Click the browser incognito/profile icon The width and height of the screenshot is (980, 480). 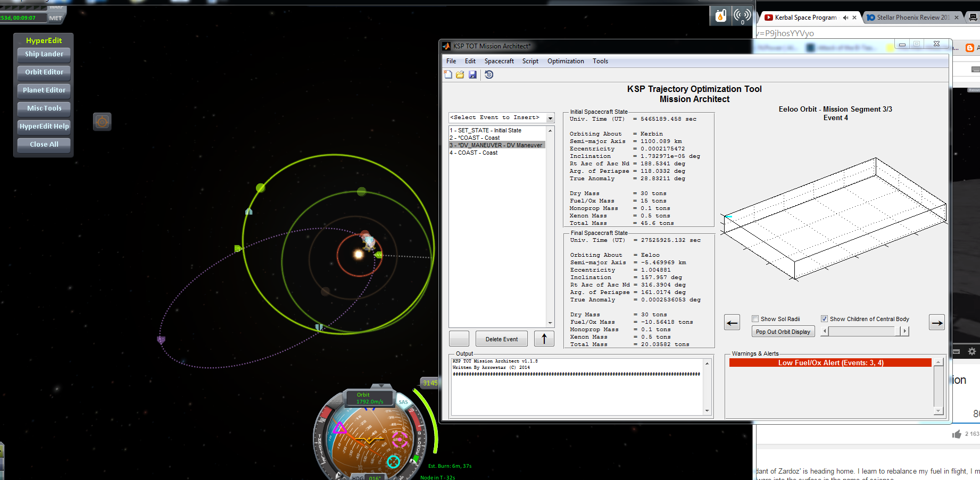coord(973,18)
